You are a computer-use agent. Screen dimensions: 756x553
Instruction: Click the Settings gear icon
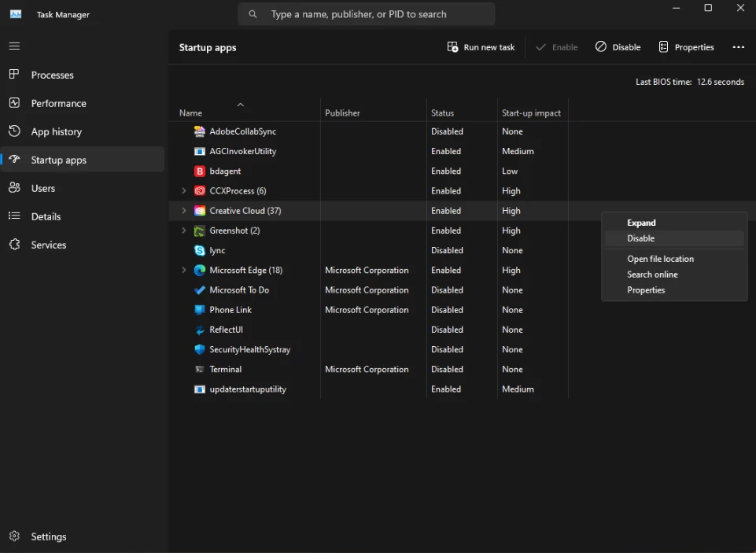coord(14,536)
